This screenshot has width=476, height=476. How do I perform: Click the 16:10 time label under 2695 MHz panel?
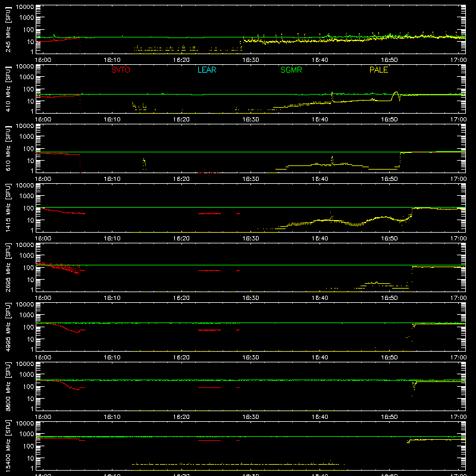point(112,298)
